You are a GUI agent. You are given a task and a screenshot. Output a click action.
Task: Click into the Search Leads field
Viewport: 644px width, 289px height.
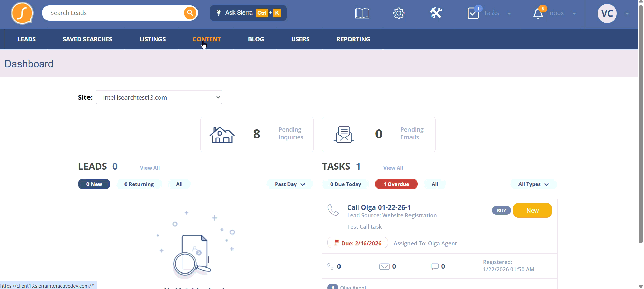click(x=114, y=13)
